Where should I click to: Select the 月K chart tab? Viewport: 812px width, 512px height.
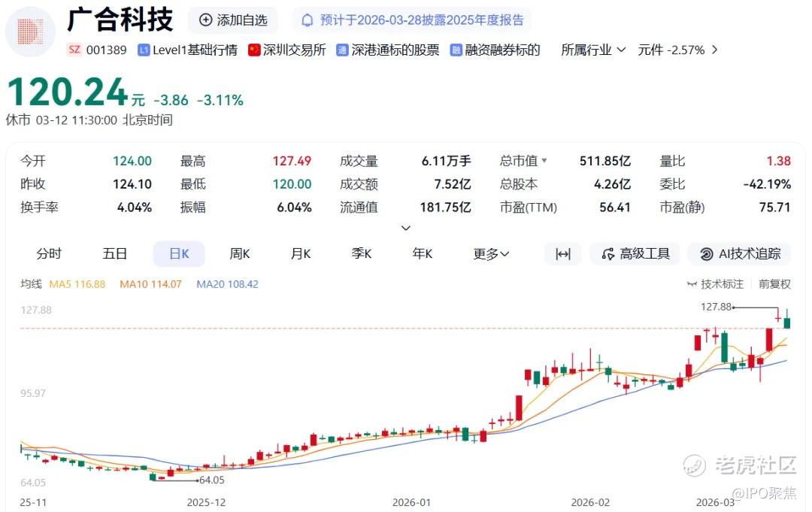point(300,253)
